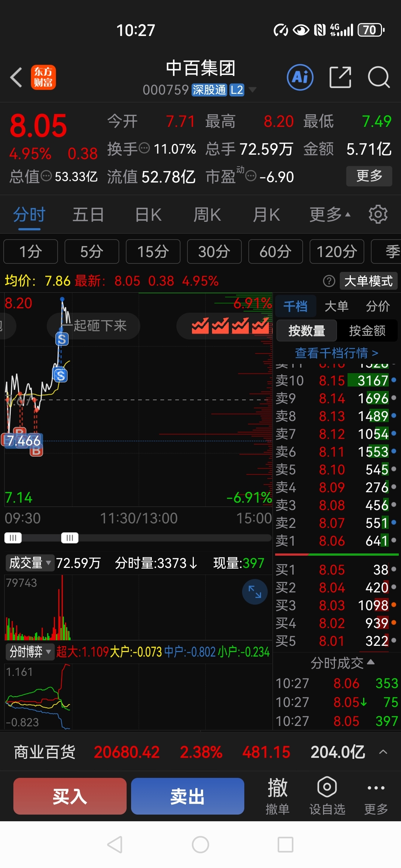This screenshot has width=401, height=868.
Task: Open the 千档 order book tab
Action: click(x=296, y=306)
